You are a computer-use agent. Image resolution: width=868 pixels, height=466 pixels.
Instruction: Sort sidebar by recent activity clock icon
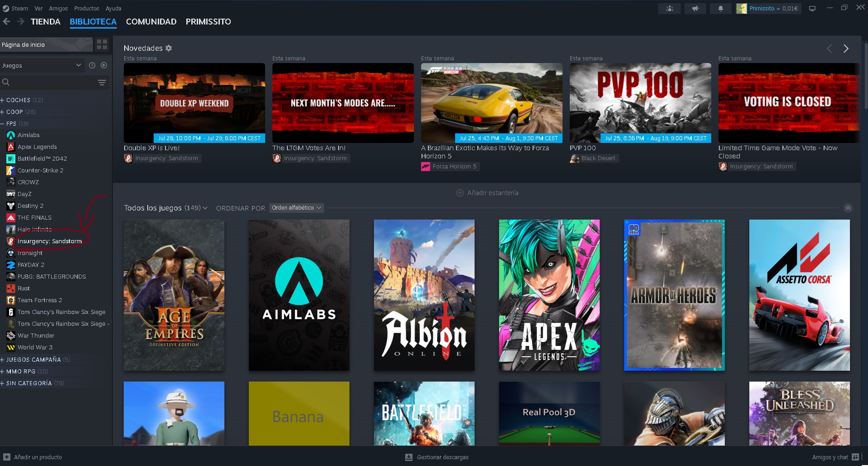tap(92, 65)
